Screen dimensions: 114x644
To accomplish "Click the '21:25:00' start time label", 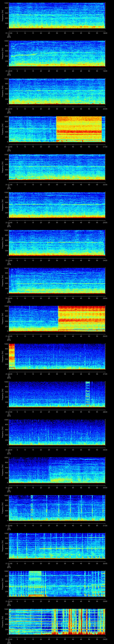I will [x=9, y=336].
